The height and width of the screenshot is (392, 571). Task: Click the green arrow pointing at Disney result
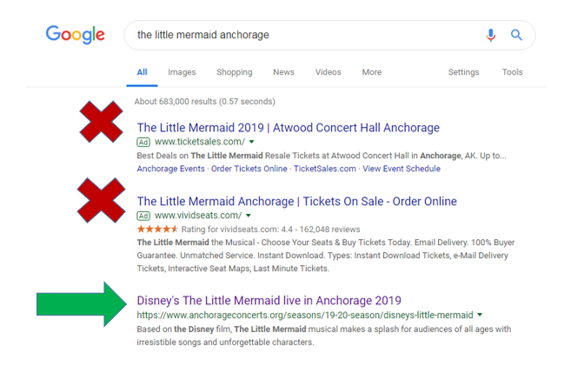click(82, 304)
